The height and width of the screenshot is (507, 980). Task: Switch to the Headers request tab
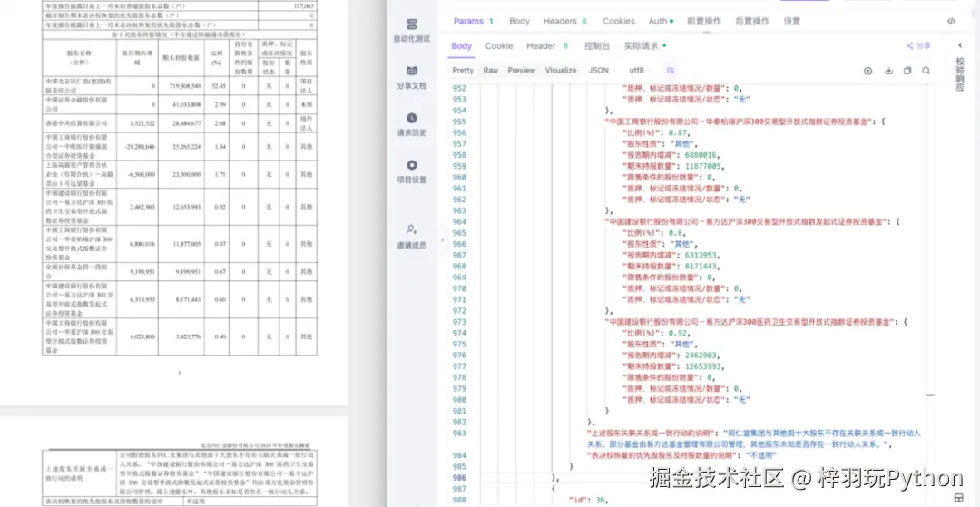(x=564, y=21)
